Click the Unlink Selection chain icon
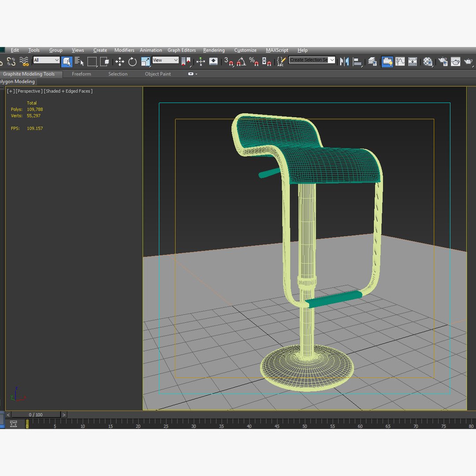Screen dimensions: 476x476 tap(11, 62)
